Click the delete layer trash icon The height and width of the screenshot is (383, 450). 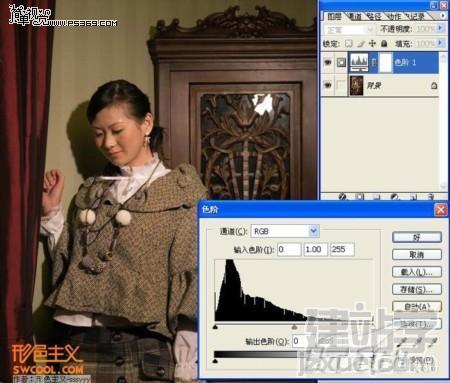point(430,197)
